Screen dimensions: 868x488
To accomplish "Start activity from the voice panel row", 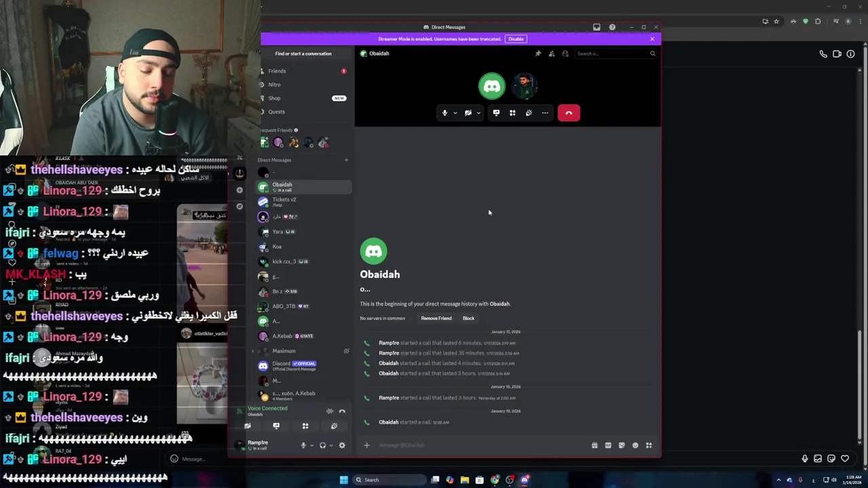I will point(305,426).
